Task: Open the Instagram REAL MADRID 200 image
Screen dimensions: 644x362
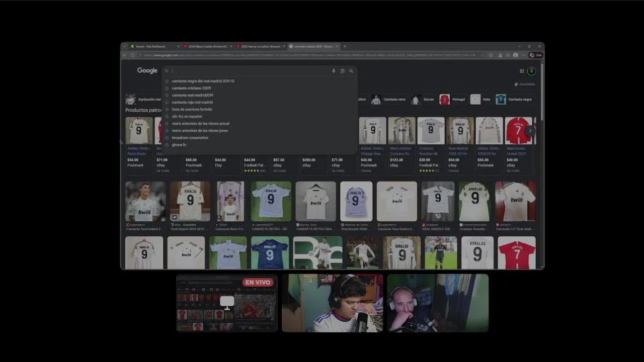Action: click(438, 201)
